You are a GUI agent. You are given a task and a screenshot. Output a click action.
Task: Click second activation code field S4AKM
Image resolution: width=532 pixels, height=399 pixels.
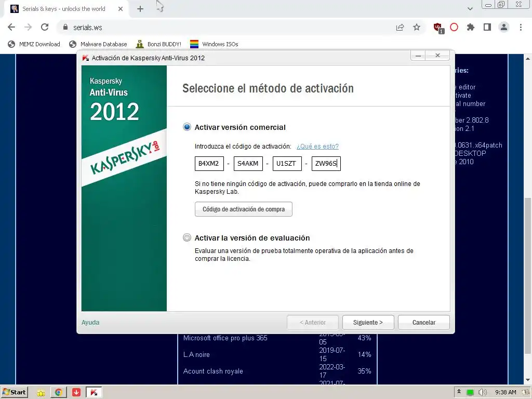[x=248, y=164]
